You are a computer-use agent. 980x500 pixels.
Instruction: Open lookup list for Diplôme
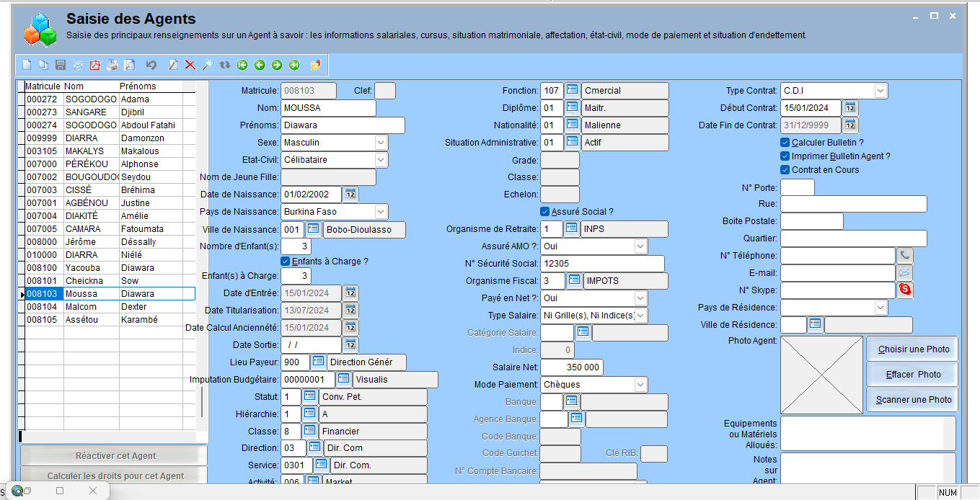tap(572, 108)
